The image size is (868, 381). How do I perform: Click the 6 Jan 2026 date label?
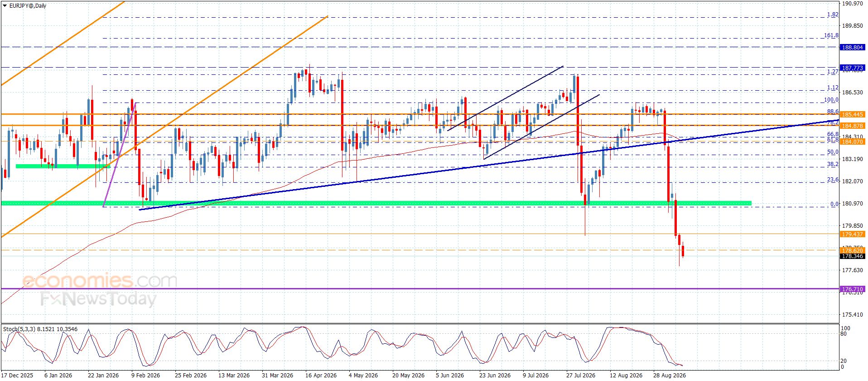pos(58,375)
